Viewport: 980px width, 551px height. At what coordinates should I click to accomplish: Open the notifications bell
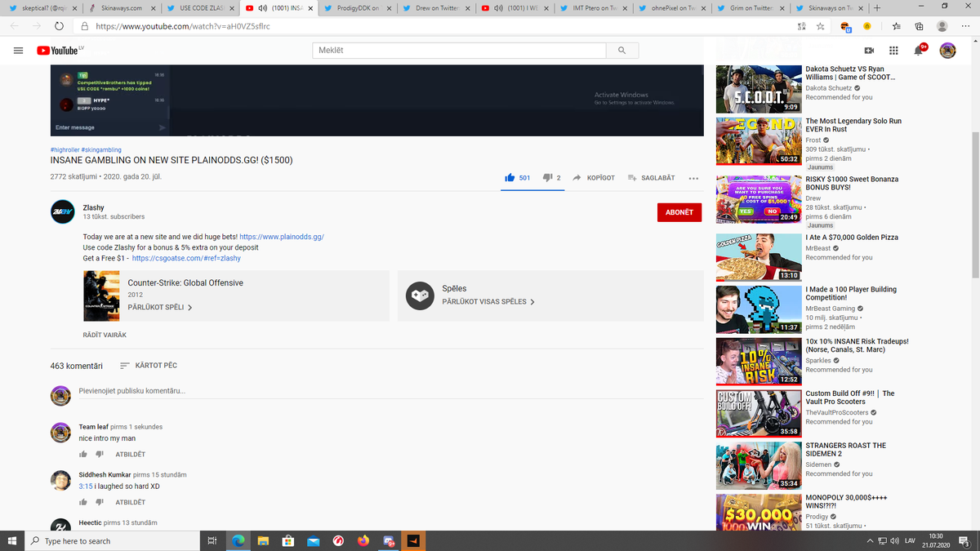click(x=920, y=51)
